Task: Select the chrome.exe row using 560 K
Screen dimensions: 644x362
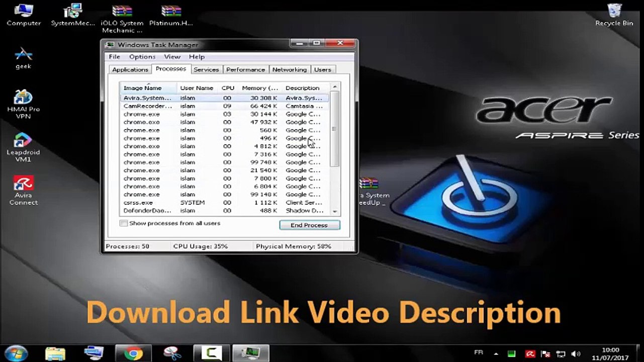Action: coord(225,130)
